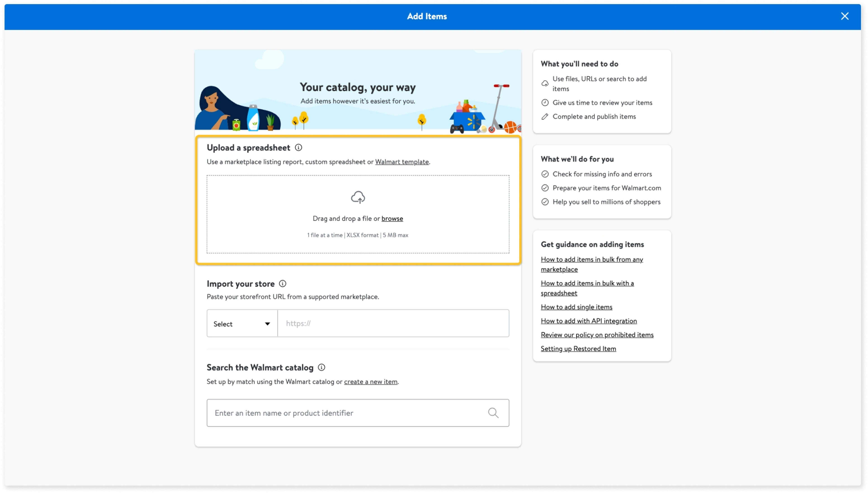Click the info icon beside Search the Walmart catalog
The image size is (868, 493).
point(321,367)
